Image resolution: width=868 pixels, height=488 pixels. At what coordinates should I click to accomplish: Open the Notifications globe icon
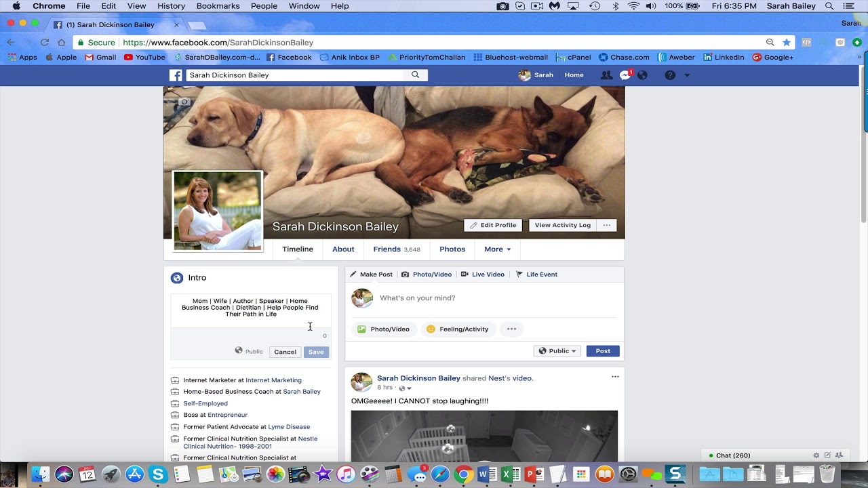click(x=642, y=75)
